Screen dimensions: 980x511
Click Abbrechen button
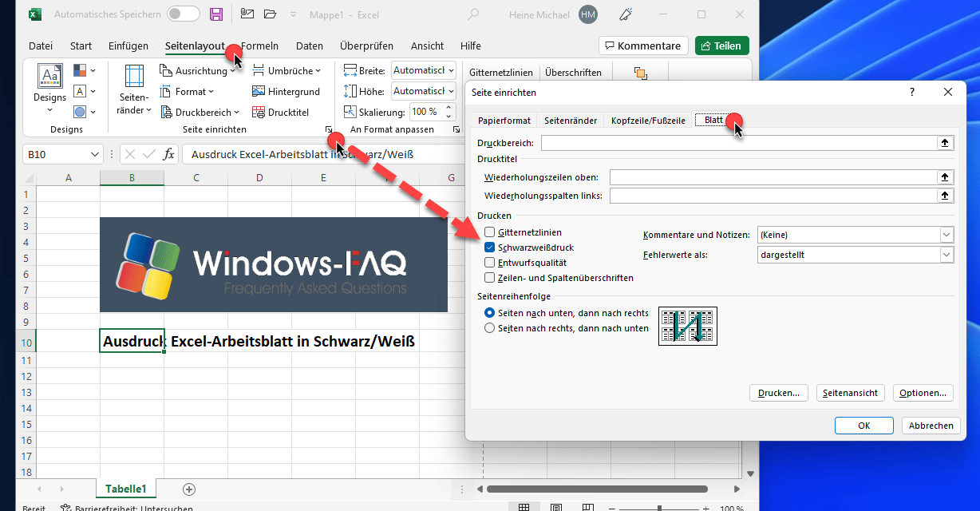coord(931,426)
